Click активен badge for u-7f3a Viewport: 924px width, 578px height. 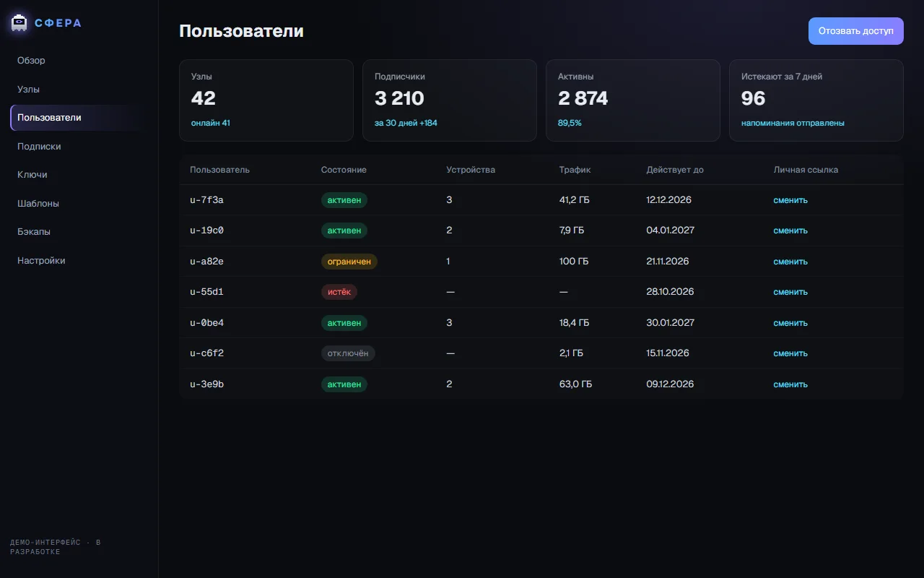click(344, 200)
